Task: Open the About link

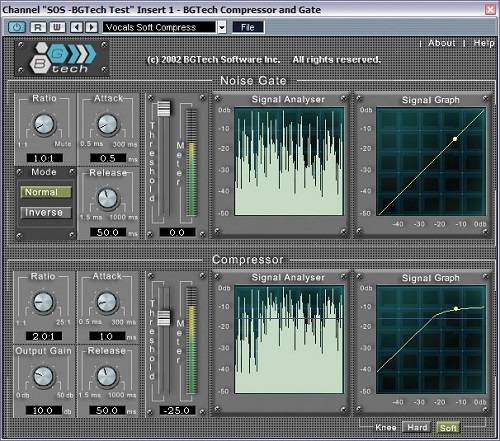Action: pos(442,43)
